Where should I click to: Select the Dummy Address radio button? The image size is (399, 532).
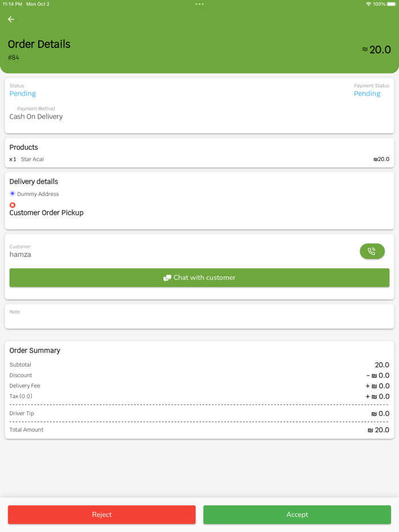pyautogui.click(x=12, y=194)
